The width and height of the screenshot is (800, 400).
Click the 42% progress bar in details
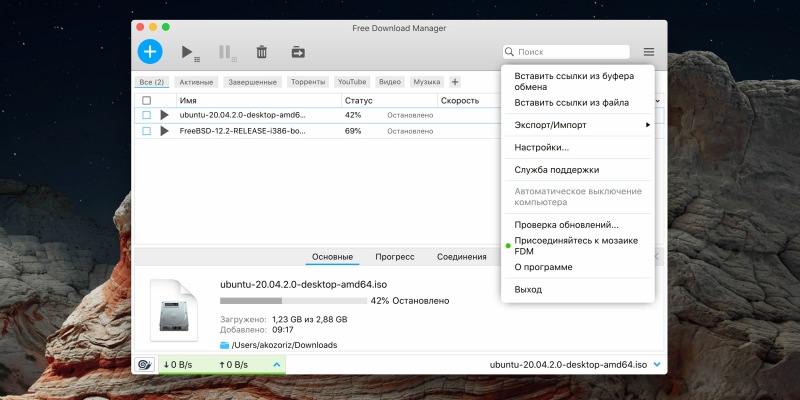[x=293, y=301]
